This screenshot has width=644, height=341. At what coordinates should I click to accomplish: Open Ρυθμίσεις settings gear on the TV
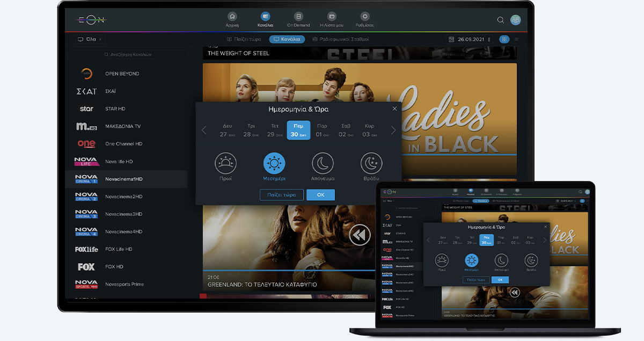365,17
